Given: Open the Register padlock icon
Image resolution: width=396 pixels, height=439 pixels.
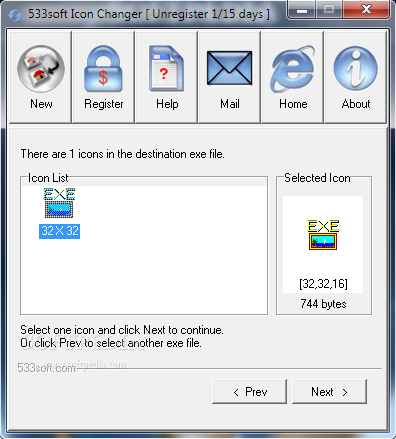Looking at the screenshot, I should (x=103, y=69).
